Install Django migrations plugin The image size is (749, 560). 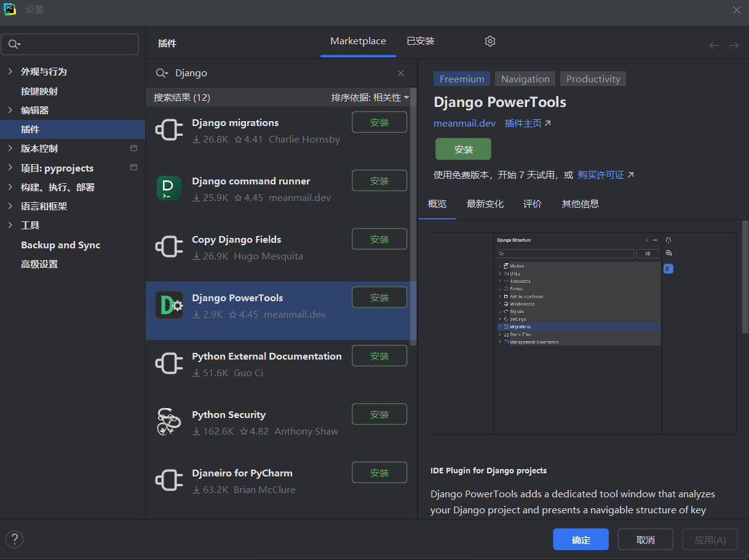379,122
